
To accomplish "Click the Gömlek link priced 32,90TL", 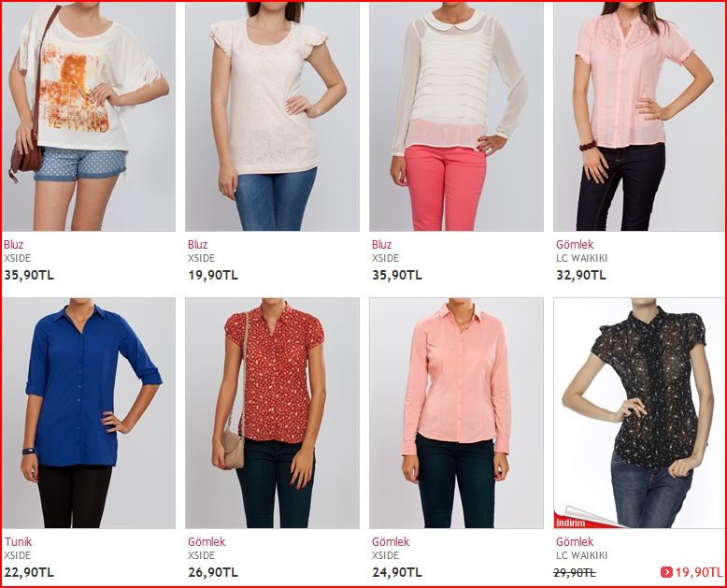I will (x=575, y=244).
